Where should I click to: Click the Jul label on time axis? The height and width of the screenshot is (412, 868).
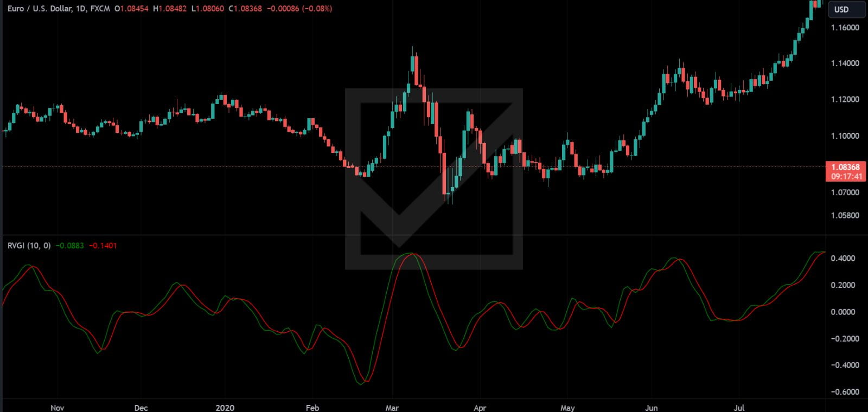pyautogui.click(x=739, y=408)
